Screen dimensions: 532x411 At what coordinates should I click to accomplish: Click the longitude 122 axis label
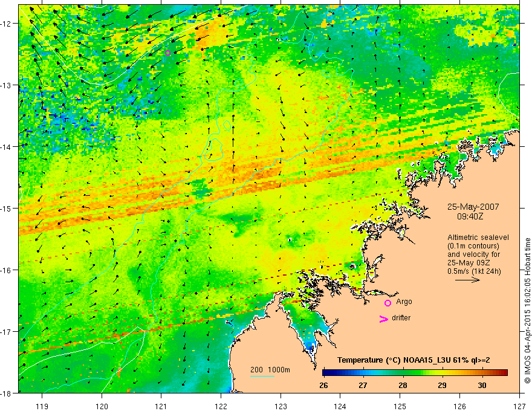click(221, 406)
